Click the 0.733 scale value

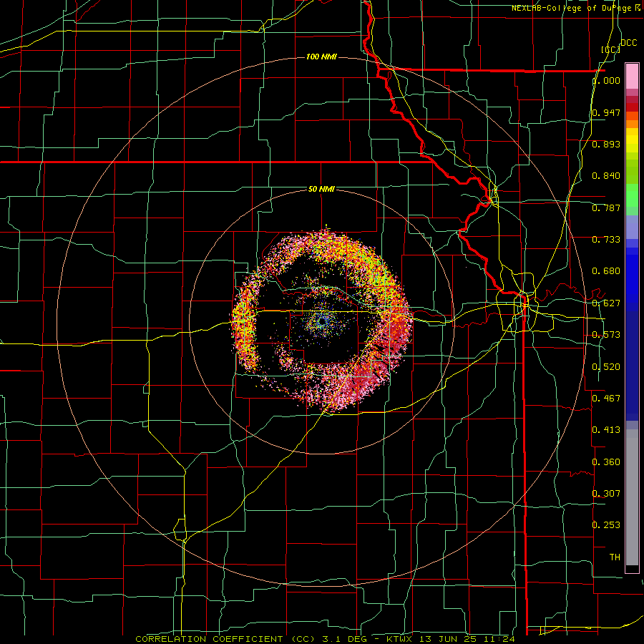pyautogui.click(x=606, y=240)
